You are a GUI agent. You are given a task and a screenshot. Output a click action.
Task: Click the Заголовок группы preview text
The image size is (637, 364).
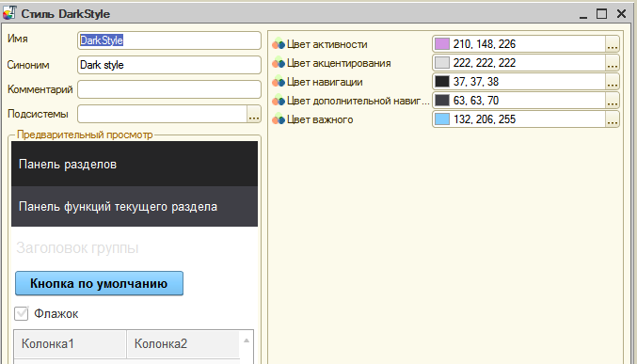point(77,247)
